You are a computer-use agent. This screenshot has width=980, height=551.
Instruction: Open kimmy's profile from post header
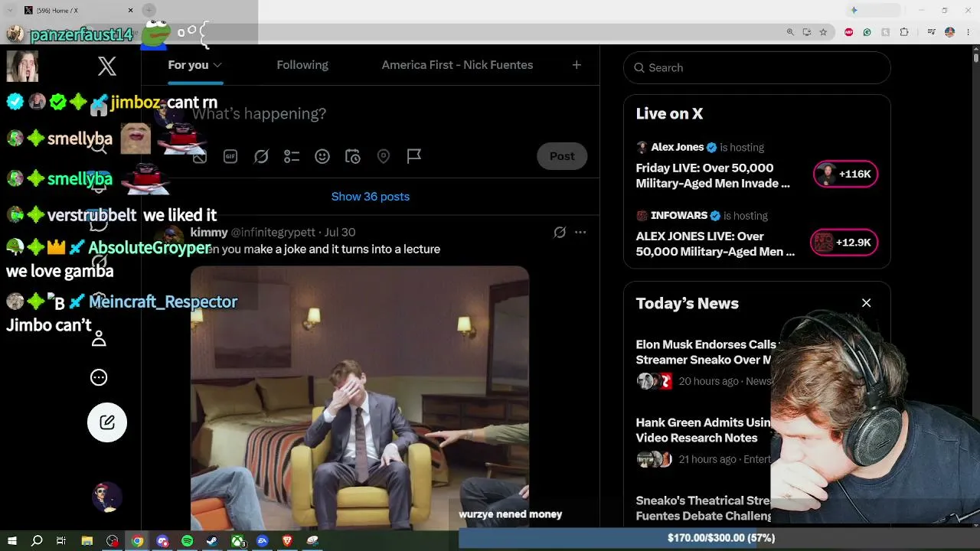209,232
